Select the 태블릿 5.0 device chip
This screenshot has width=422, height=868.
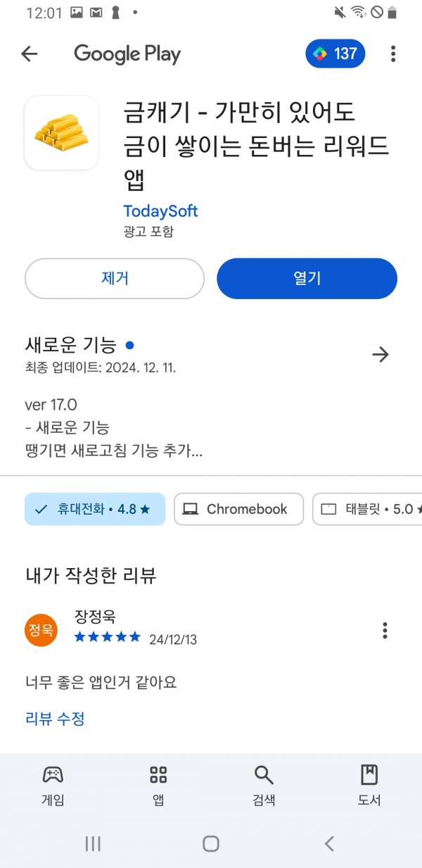click(x=367, y=509)
